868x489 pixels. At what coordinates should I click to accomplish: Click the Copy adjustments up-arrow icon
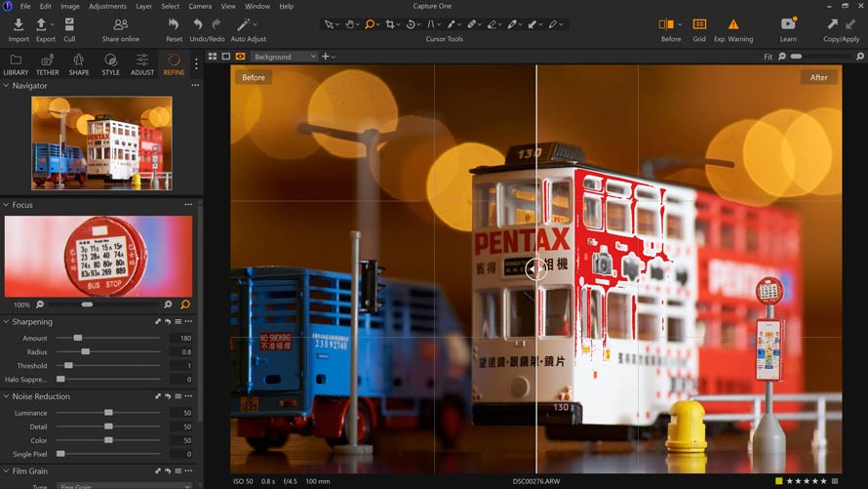point(832,23)
